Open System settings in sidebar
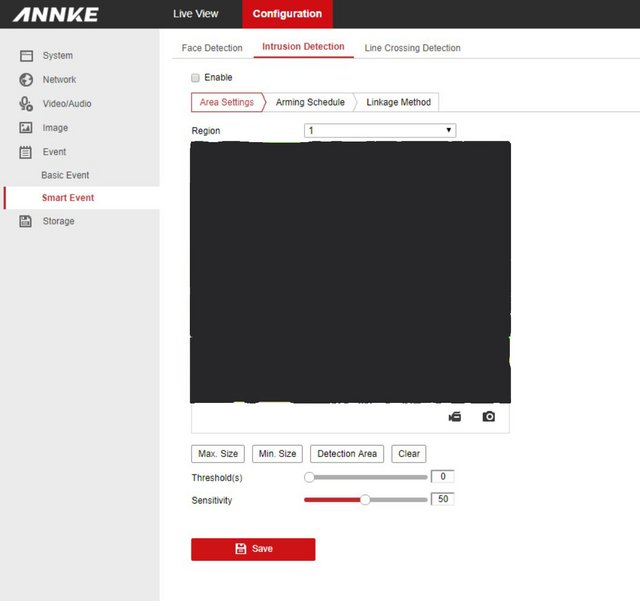Image resolution: width=640 pixels, height=601 pixels. pos(58,56)
